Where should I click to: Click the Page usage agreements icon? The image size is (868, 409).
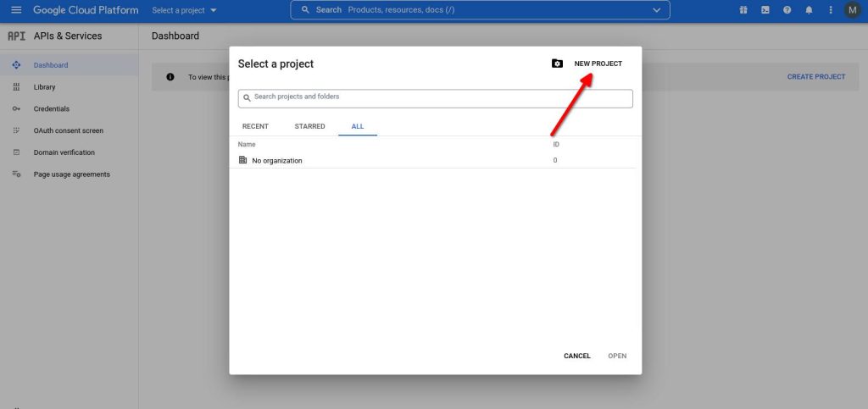[16, 174]
